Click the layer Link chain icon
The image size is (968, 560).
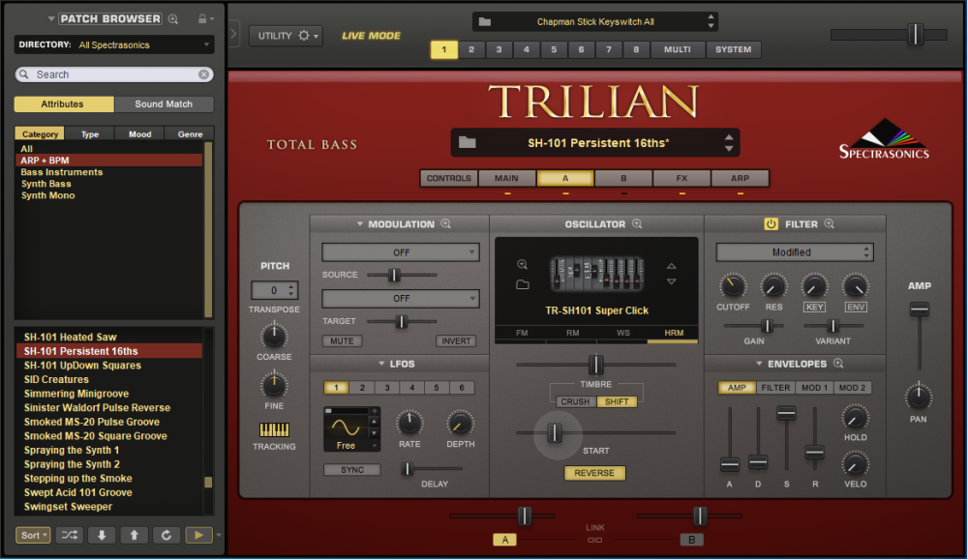tap(595, 540)
